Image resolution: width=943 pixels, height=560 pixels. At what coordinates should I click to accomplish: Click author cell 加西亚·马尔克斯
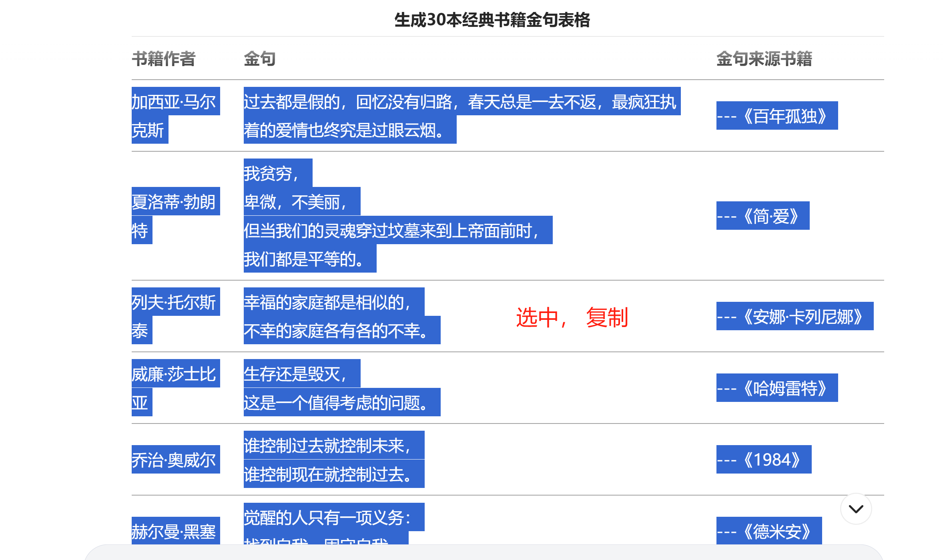176,115
